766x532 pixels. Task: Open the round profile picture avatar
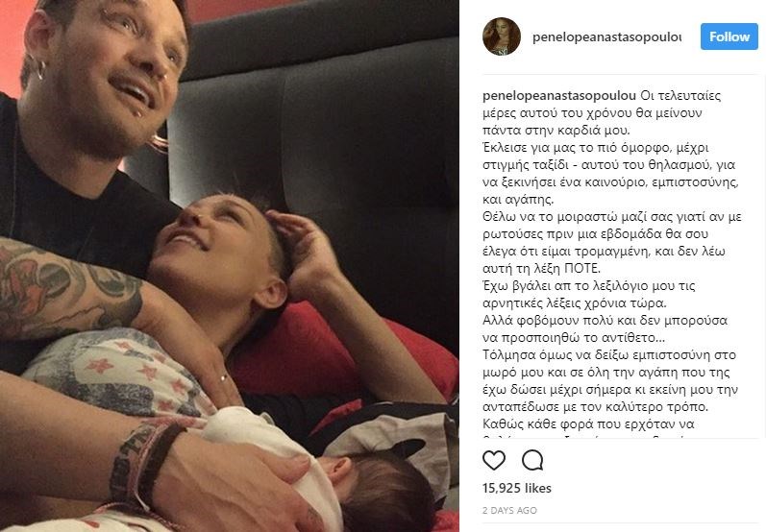click(502, 36)
